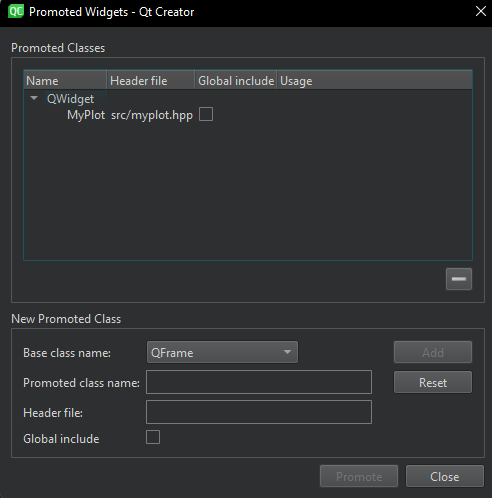Viewport: 492px width, 498px height.
Task: Collapse the QWidget tree node
Action: pos(34,98)
